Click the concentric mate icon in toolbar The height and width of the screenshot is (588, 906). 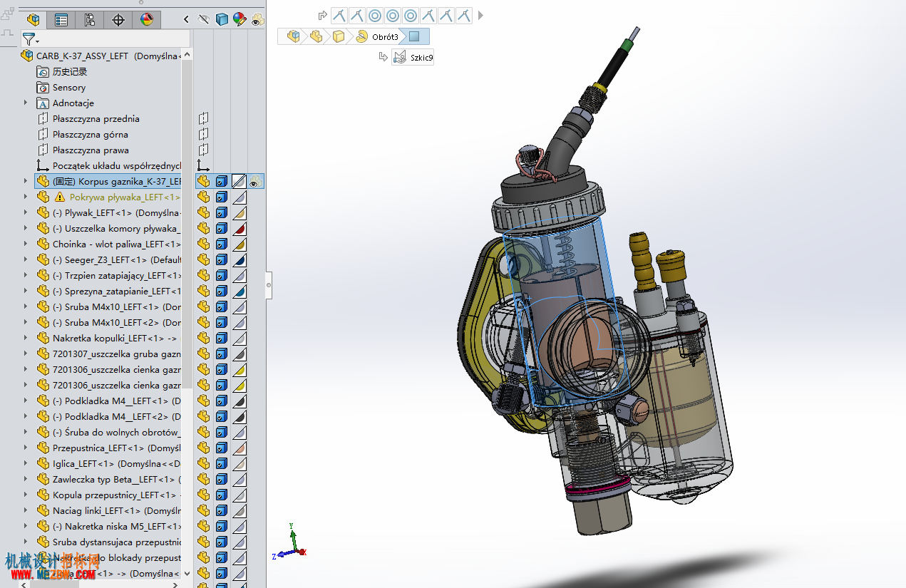tap(375, 15)
